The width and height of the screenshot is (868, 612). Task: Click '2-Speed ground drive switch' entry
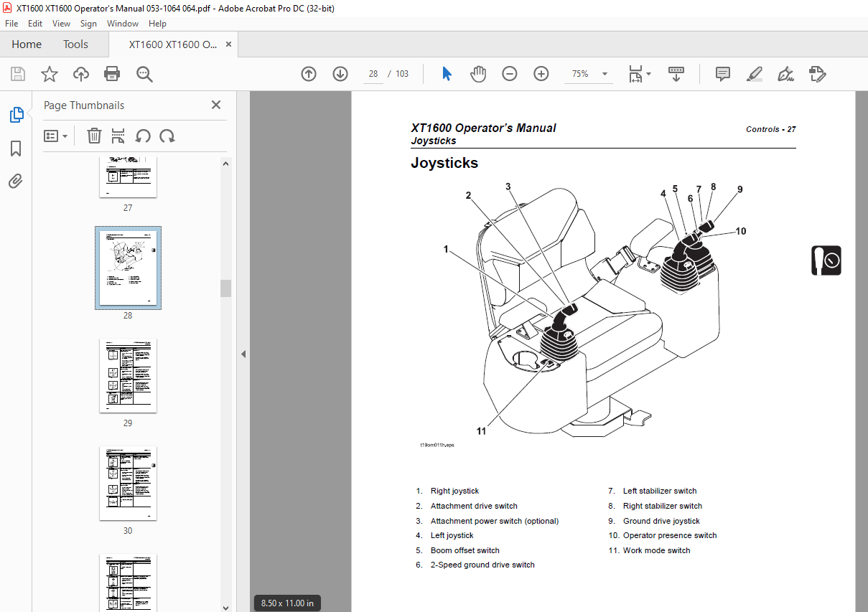(482, 565)
